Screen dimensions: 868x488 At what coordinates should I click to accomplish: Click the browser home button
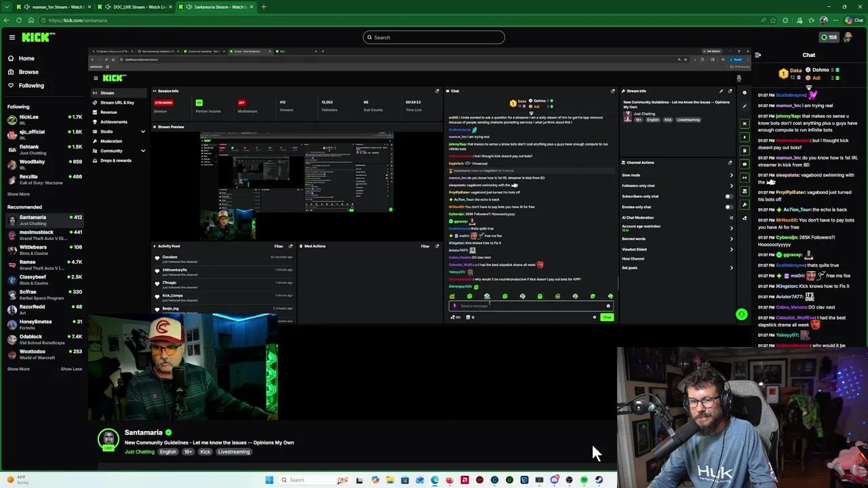pyautogui.click(x=31, y=20)
